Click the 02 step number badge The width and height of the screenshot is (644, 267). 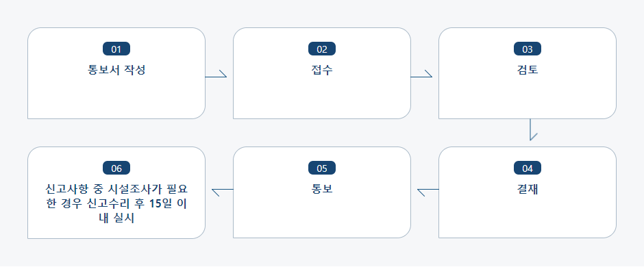pos(322,49)
